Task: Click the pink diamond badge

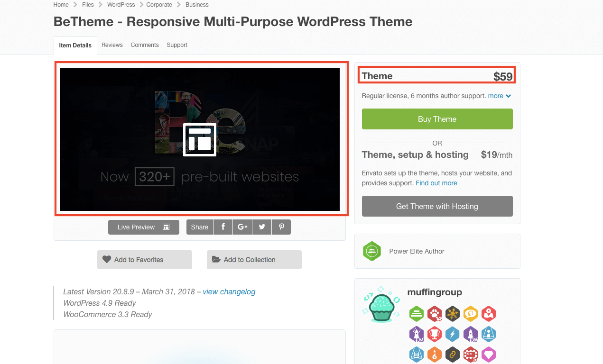Action: 489,355
